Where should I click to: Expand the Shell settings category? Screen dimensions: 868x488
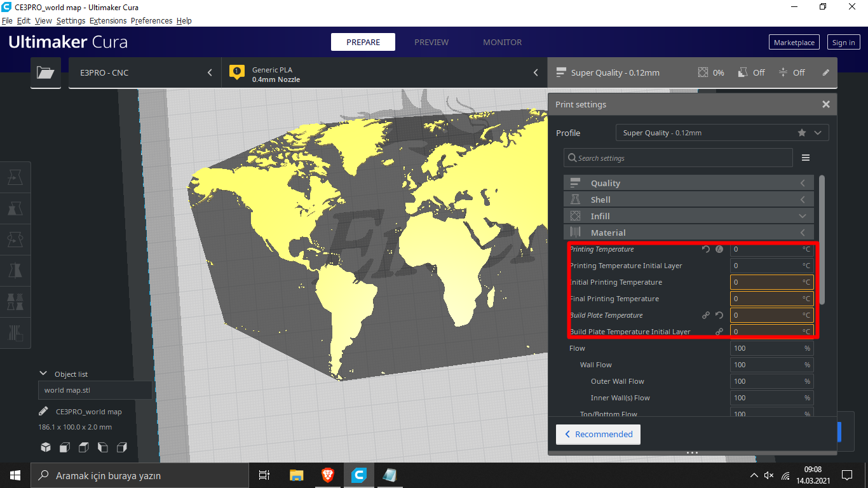point(689,200)
